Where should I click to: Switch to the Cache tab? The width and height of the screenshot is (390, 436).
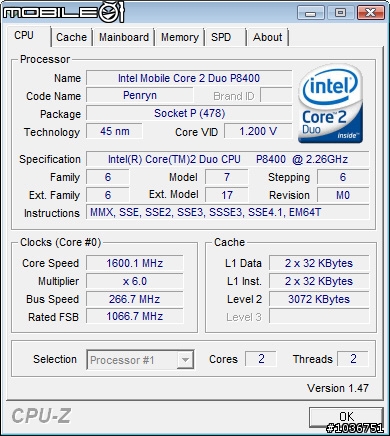coord(71,37)
